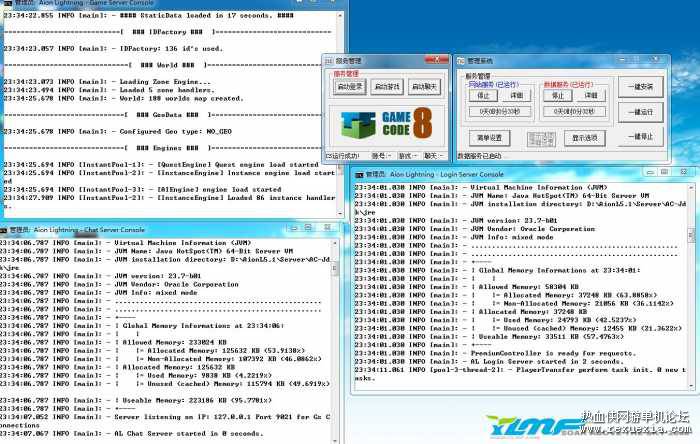
Task: Click the CS运行成功 status bar text
Action: 343,156
